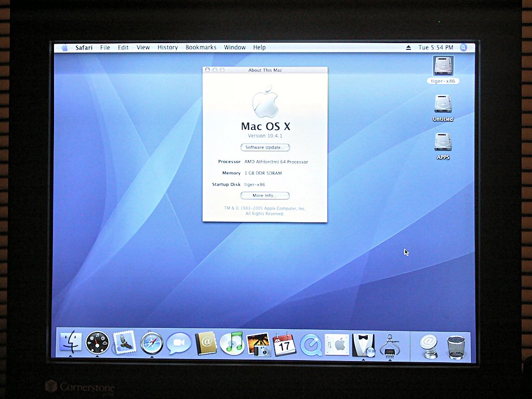This screenshot has width=532, height=399.
Task: Click the @ spring web link in Dock
Action: (430, 347)
